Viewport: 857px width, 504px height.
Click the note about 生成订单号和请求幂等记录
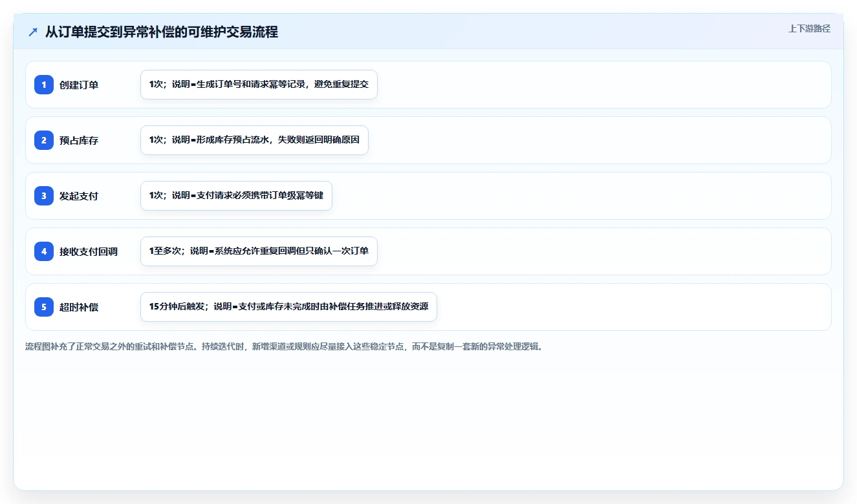click(x=259, y=85)
